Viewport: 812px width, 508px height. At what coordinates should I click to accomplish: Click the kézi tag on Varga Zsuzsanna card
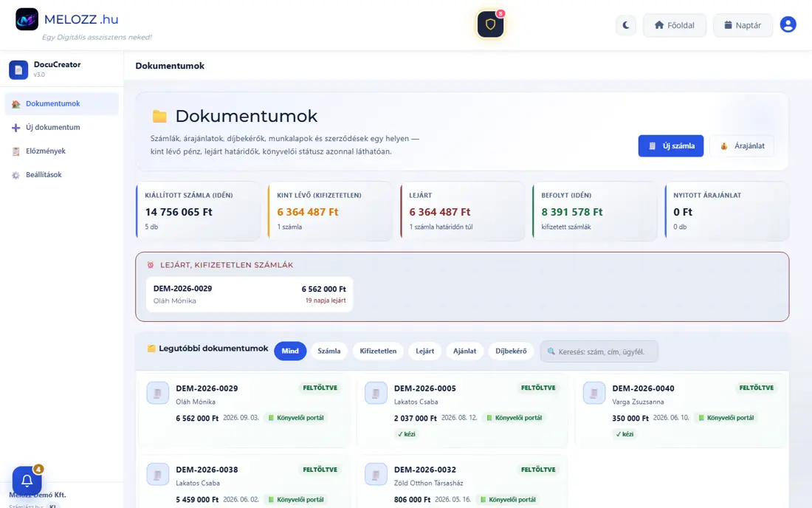(625, 434)
